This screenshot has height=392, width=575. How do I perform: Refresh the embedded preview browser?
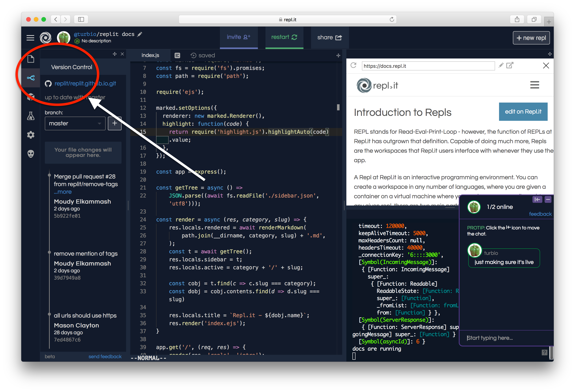[354, 66]
